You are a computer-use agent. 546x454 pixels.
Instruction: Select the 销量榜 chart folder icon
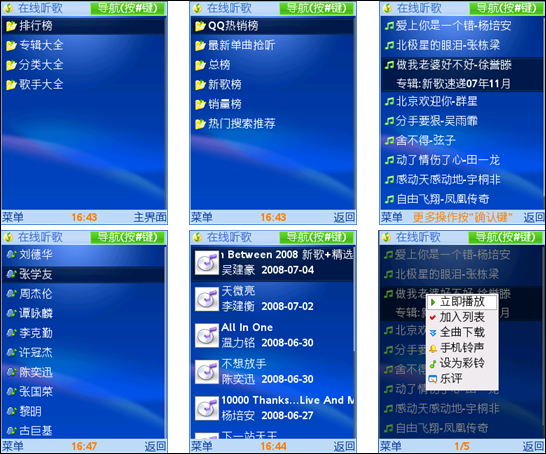200,104
